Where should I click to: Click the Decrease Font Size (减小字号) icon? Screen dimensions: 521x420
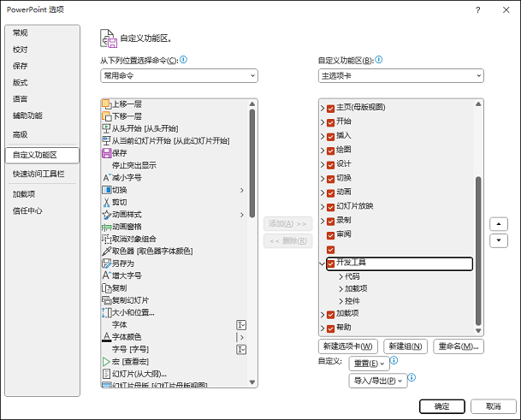pyautogui.click(x=107, y=177)
